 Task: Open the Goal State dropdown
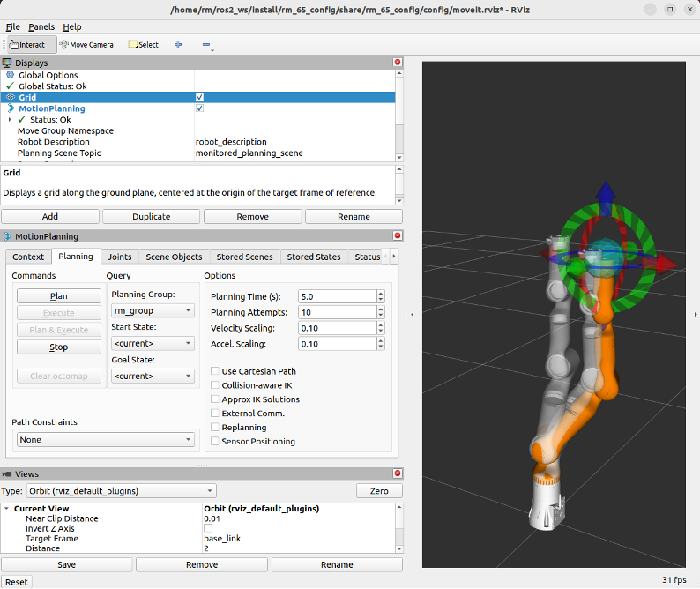coord(153,376)
